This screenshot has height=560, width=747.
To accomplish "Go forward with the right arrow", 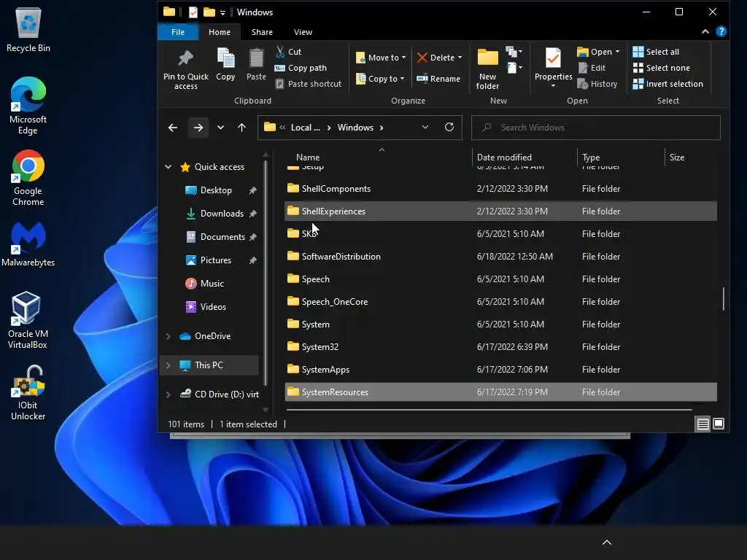I will click(198, 128).
